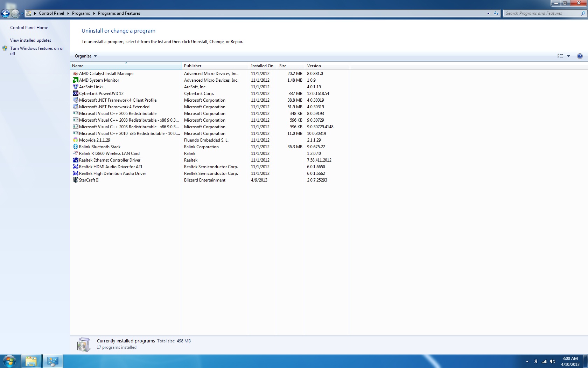Expand the breadcrumb arrow after Programs
Image resolution: width=588 pixels, height=368 pixels.
(x=94, y=13)
